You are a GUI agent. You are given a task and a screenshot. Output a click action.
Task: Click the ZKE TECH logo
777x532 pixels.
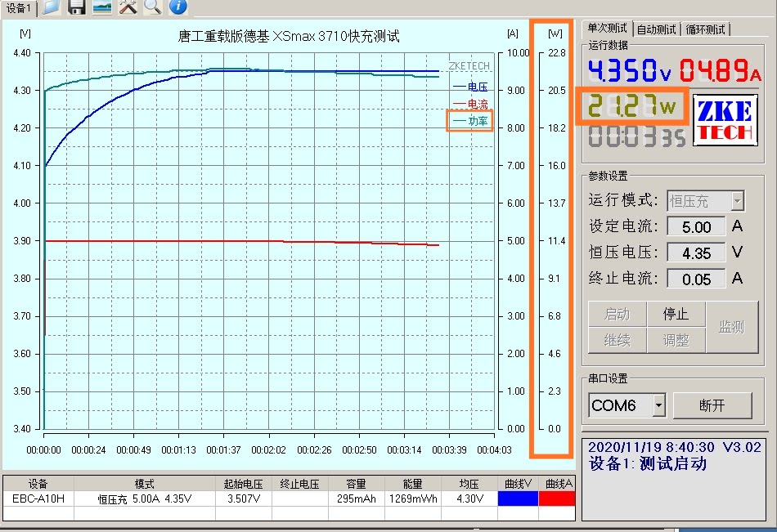[725, 120]
